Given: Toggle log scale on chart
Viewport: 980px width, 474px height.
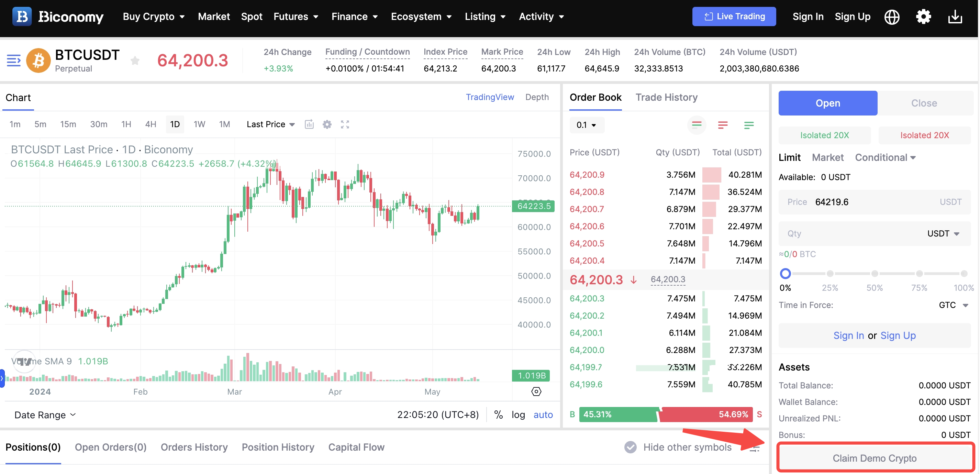Looking at the screenshot, I should point(518,415).
